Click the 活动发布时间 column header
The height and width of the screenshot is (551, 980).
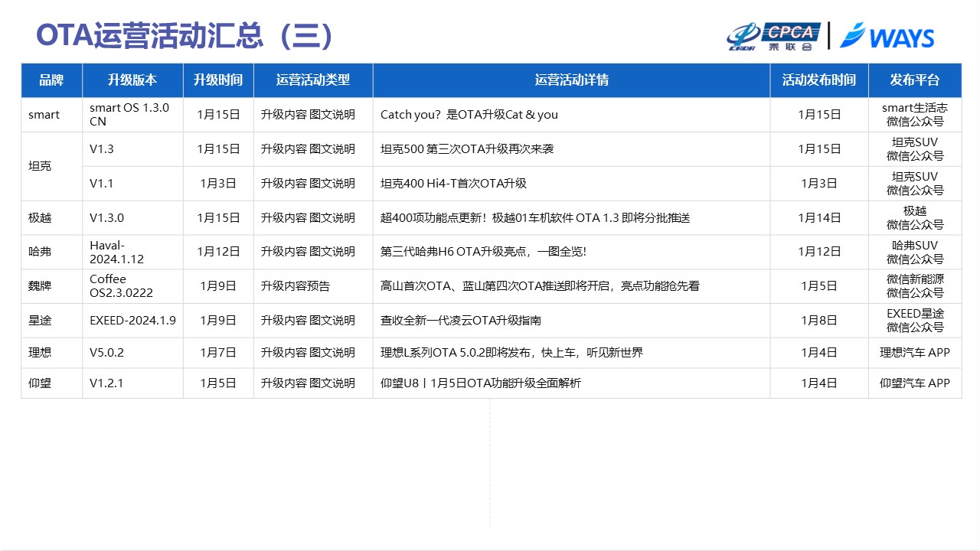click(819, 80)
